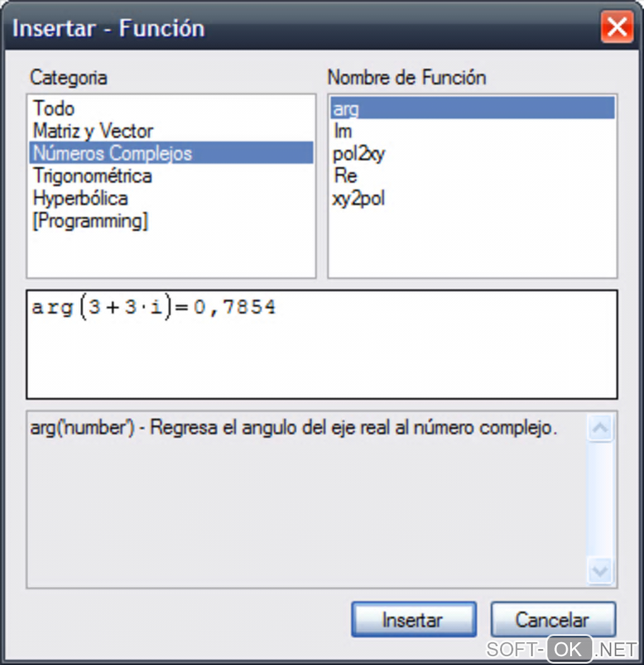Viewport: 644px width, 665px height.
Task: Select the xy2pol function
Action: 358,198
